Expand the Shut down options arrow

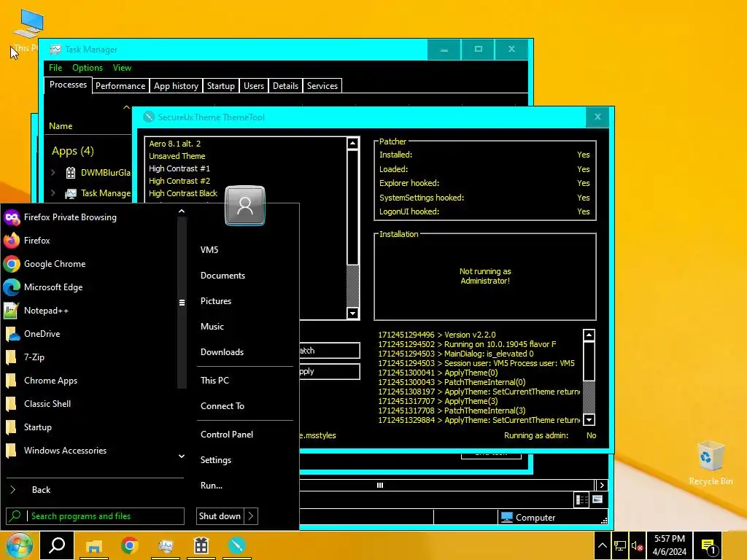251,516
